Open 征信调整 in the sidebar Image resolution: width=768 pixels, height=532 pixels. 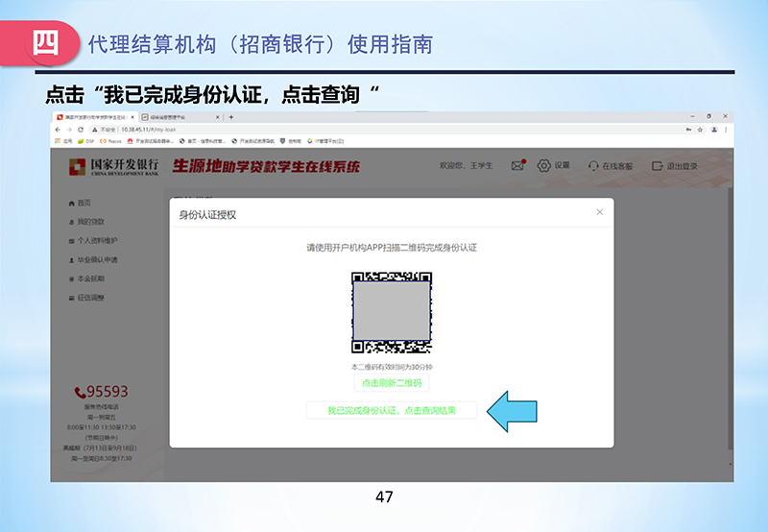click(x=86, y=298)
